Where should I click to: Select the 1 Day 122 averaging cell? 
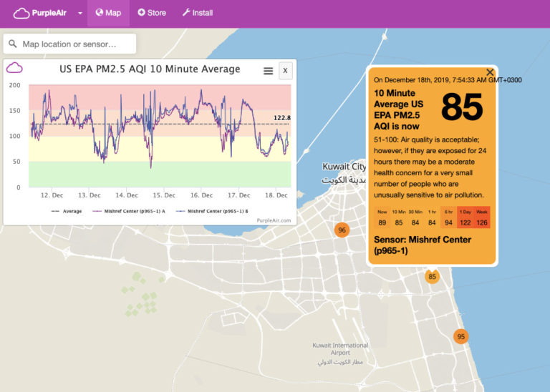click(x=465, y=217)
